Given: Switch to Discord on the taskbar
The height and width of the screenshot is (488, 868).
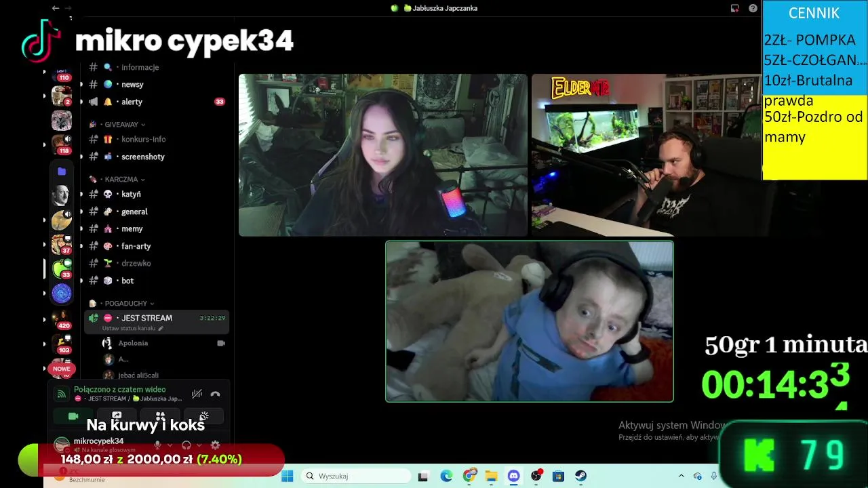Looking at the screenshot, I should pyautogui.click(x=513, y=476).
